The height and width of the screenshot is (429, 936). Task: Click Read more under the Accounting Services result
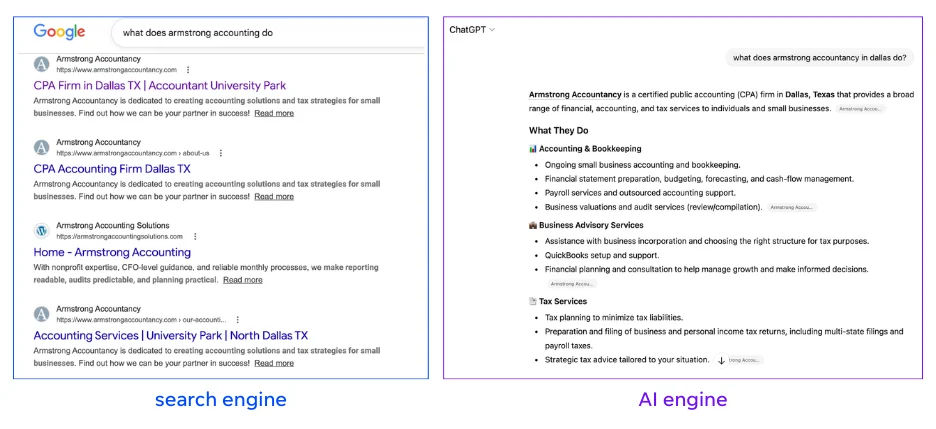pos(274,363)
